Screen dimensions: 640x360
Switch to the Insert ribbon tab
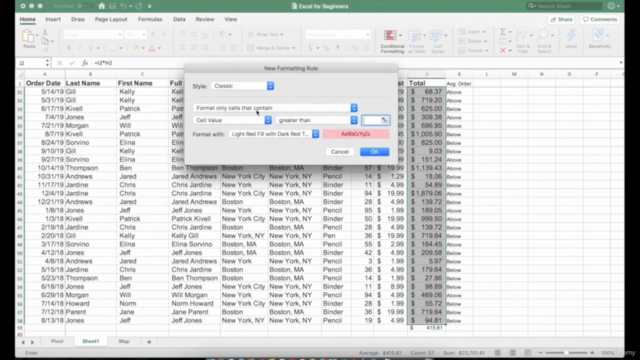pyautogui.click(x=53, y=19)
